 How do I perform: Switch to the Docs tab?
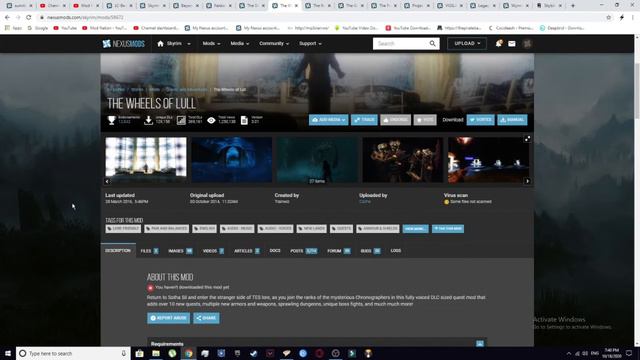pyautogui.click(x=275, y=251)
